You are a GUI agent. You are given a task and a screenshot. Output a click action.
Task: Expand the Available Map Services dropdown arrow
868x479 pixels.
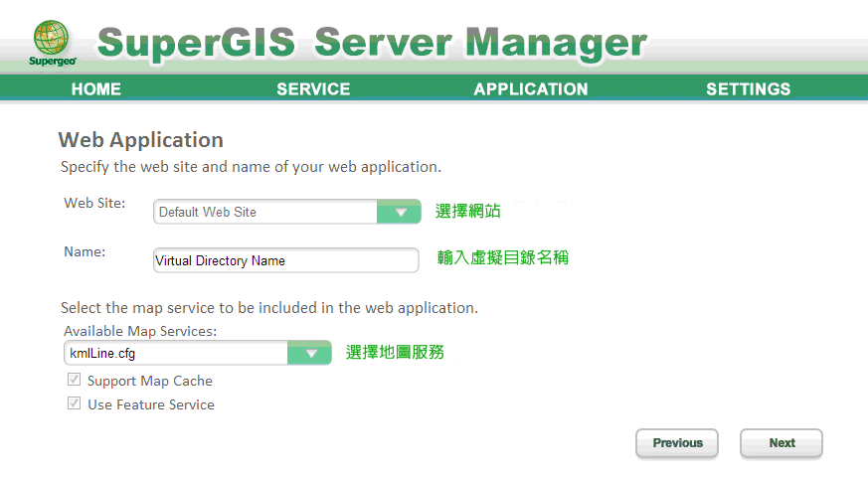[309, 353]
